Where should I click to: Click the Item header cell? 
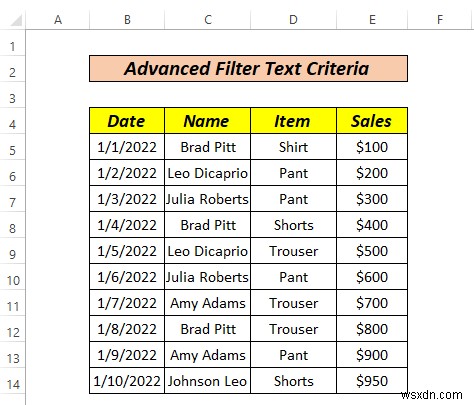(x=293, y=121)
